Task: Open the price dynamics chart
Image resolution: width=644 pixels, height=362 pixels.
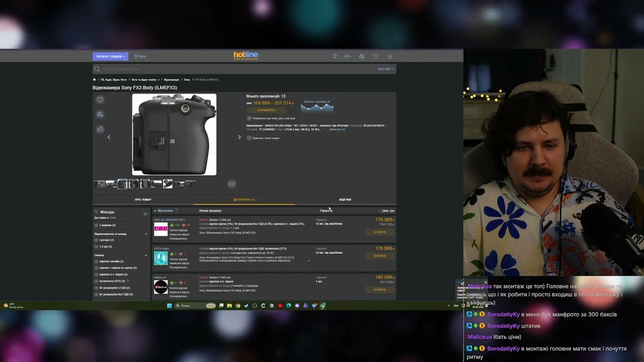Action: pos(316,106)
